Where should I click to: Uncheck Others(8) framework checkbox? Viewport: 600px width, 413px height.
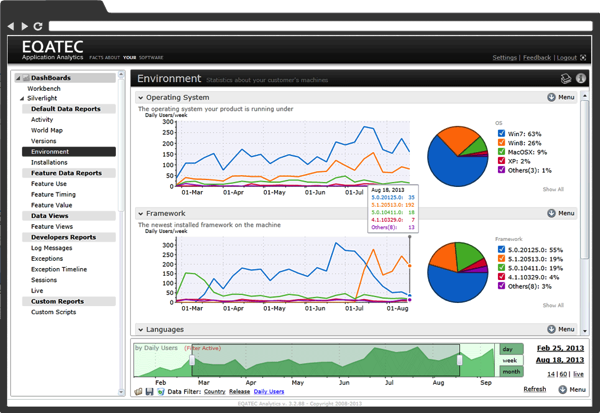(501, 286)
